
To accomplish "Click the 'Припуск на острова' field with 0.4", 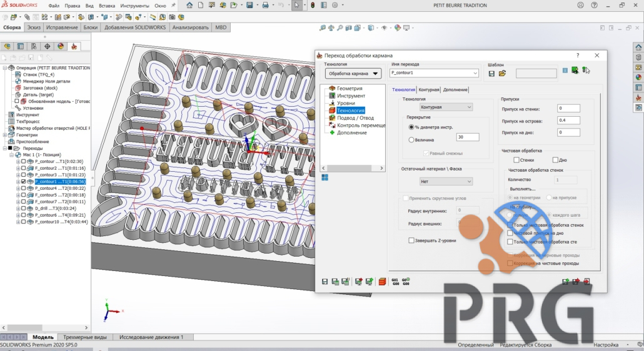I will coord(568,120).
